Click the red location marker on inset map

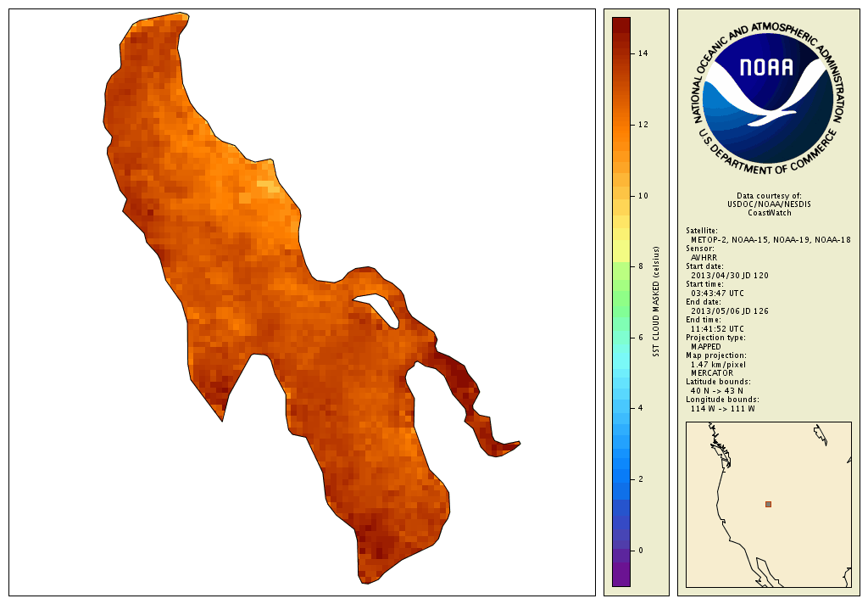[768, 504]
